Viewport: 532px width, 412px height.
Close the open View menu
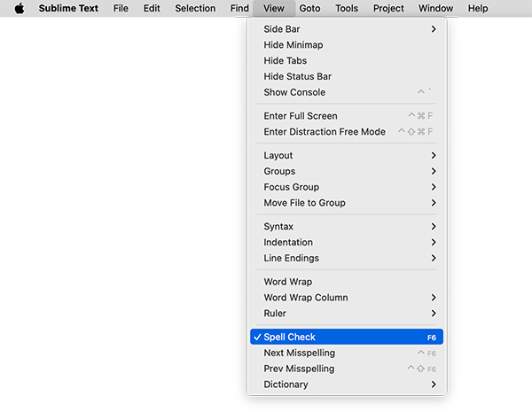(x=274, y=8)
